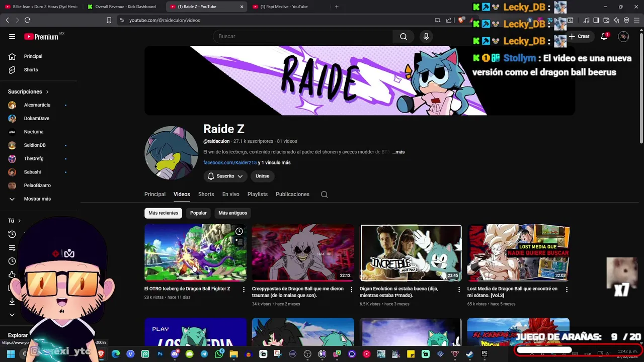Open options menu for Iceberg Fighter Z video
This screenshot has height=362, width=644.
[244, 290]
